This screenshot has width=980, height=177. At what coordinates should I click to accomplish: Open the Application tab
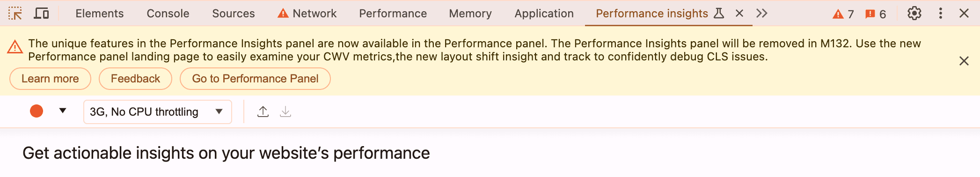[x=544, y=14]
